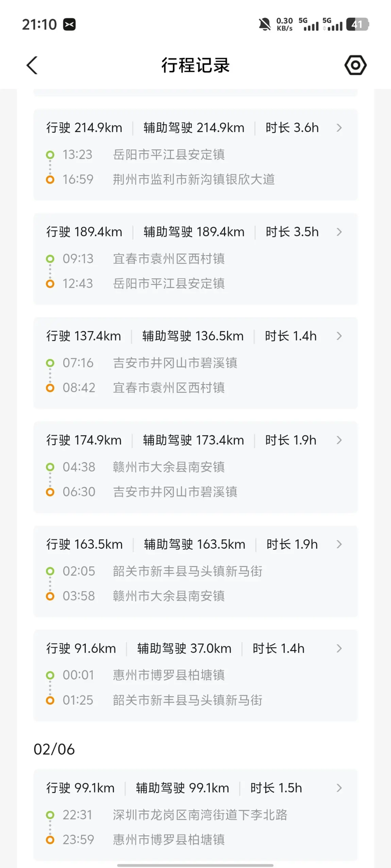
Task: Select the 02/06 date header
Action: (54, 749)
